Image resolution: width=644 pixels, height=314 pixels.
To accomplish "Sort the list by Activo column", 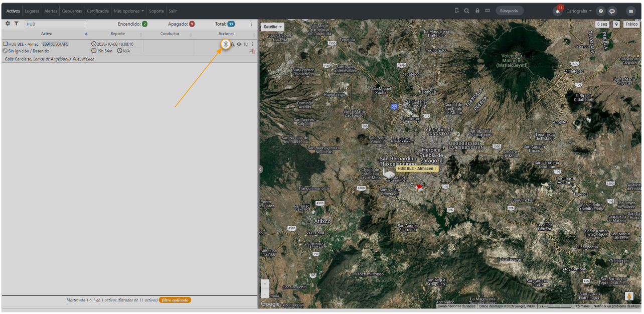I will 47,34.
